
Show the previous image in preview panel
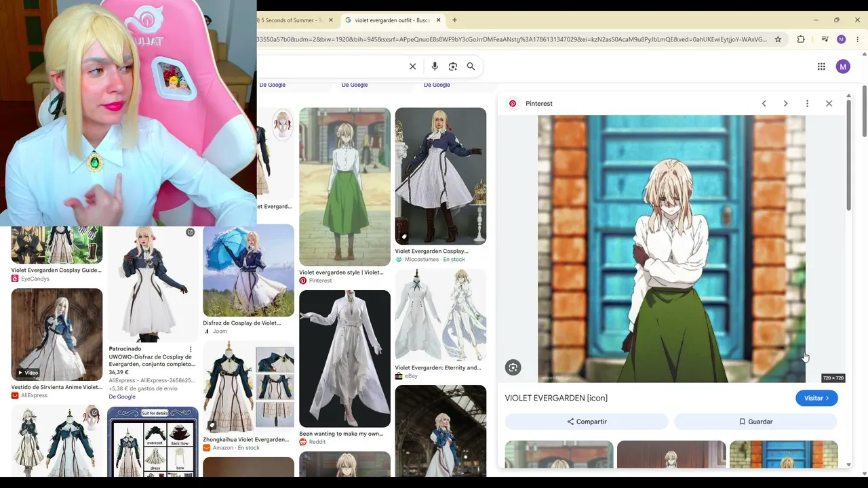point(764,104)
